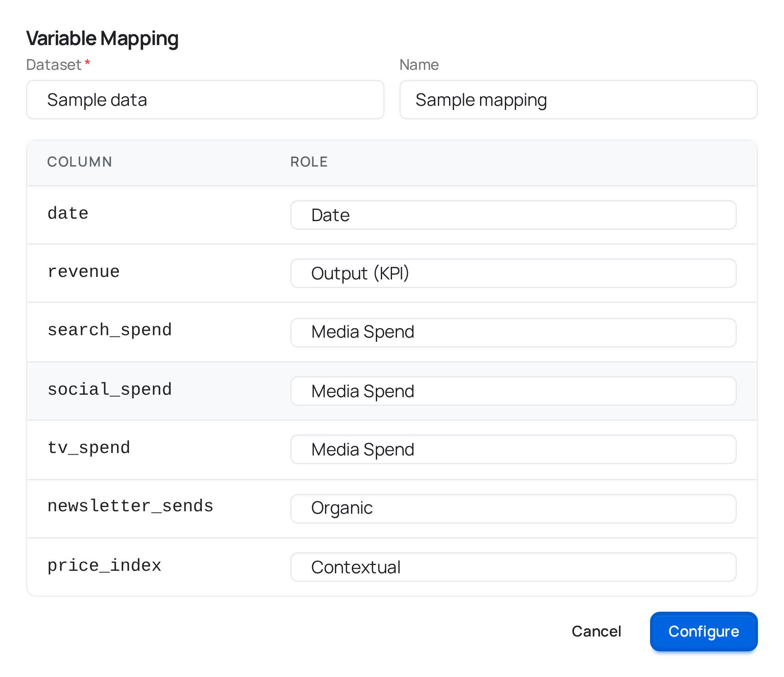Click the revenue column name
Viewport: 784px width, 677px height.
click(x=84, y=272)
